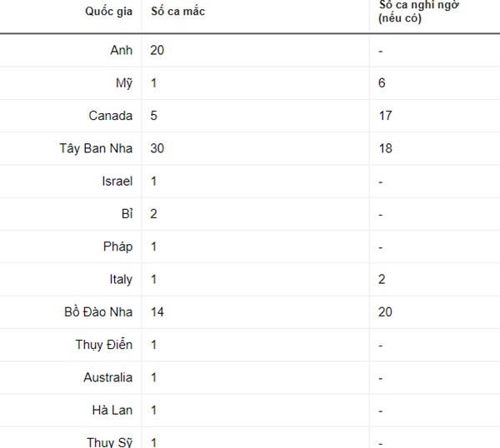This screenshot has width=500, height=448.
Task: Click Mỹ's suspected case value 6
Action: coord(382,83)
